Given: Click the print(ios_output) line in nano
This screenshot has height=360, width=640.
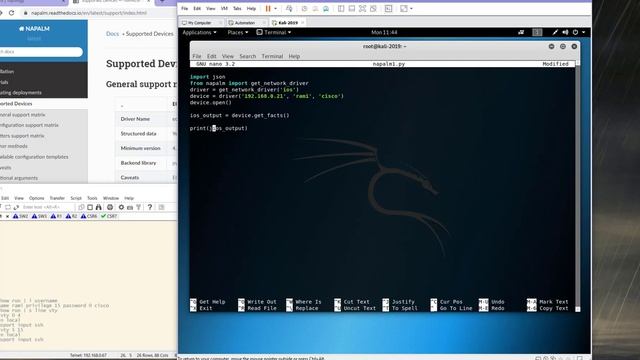Looking at the screenshot, I should tap(218, 128).
